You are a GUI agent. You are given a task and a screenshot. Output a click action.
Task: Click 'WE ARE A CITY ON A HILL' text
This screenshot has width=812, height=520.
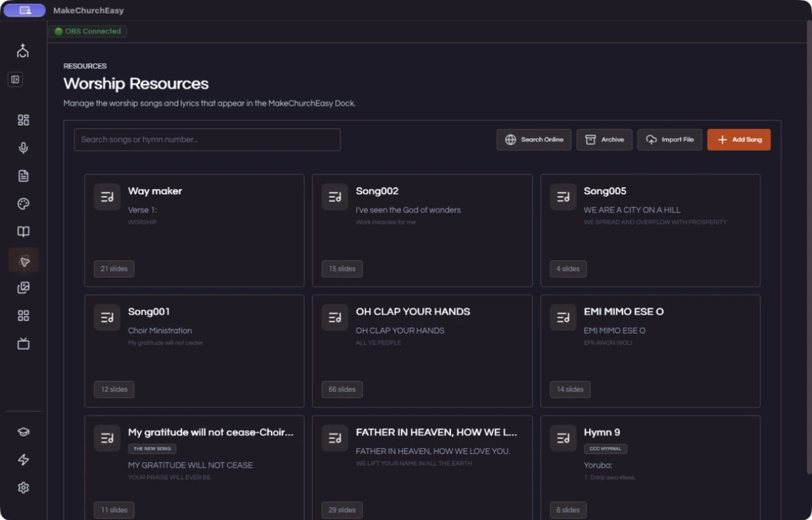pyautogui.click(x=632, y=211)
